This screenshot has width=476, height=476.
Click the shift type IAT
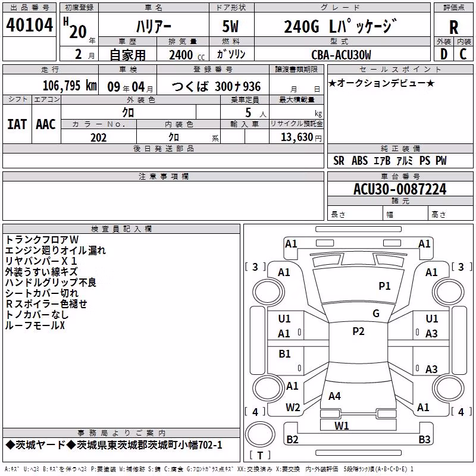(x=17, y=124)
